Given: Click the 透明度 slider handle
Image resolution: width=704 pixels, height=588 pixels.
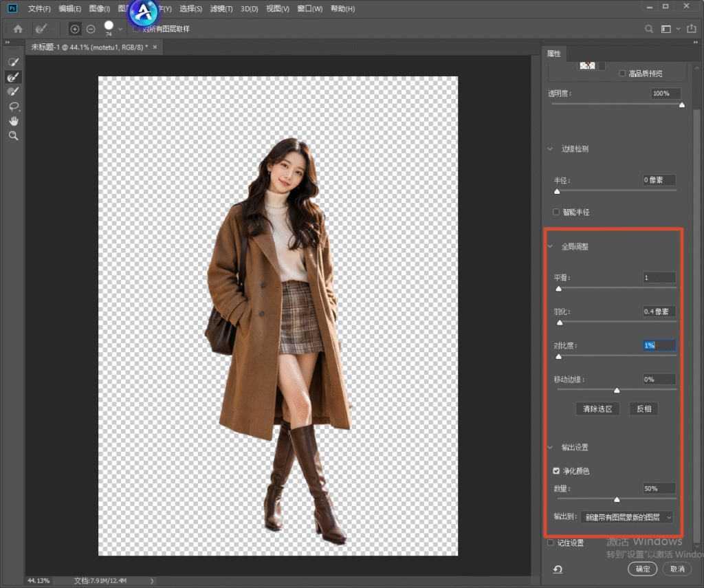Looking at the screenshot, I should pos(682,105).
